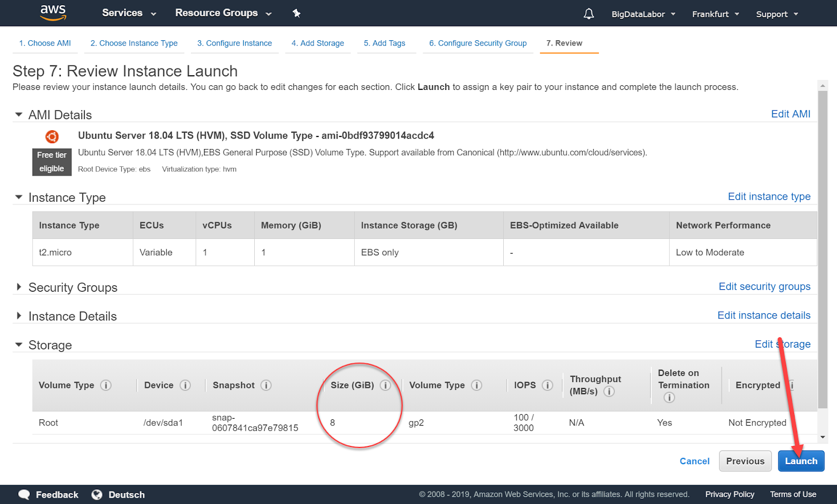Click the /dev/sda1 device cell
837x504 pixels.
pos(163,423)
